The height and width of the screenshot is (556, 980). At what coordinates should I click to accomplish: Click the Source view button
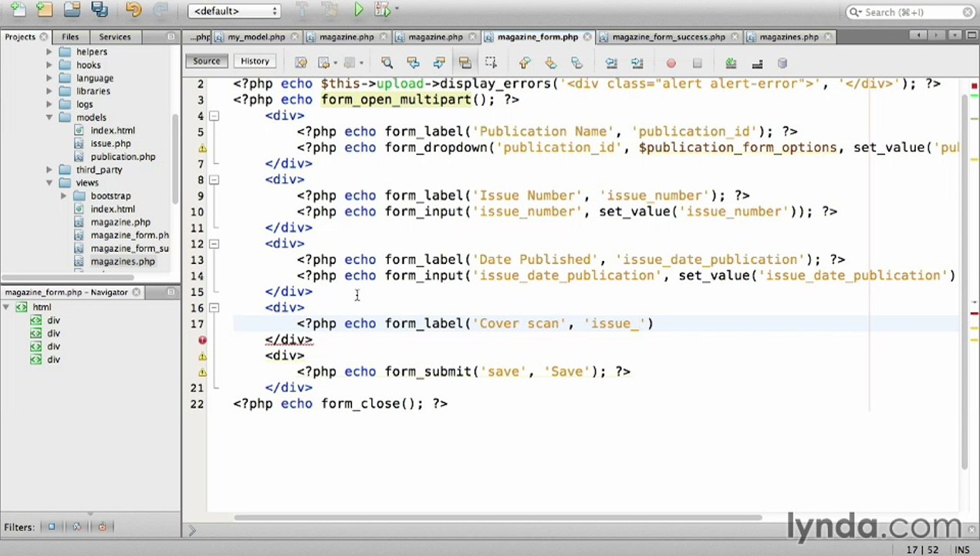point(206,61)
